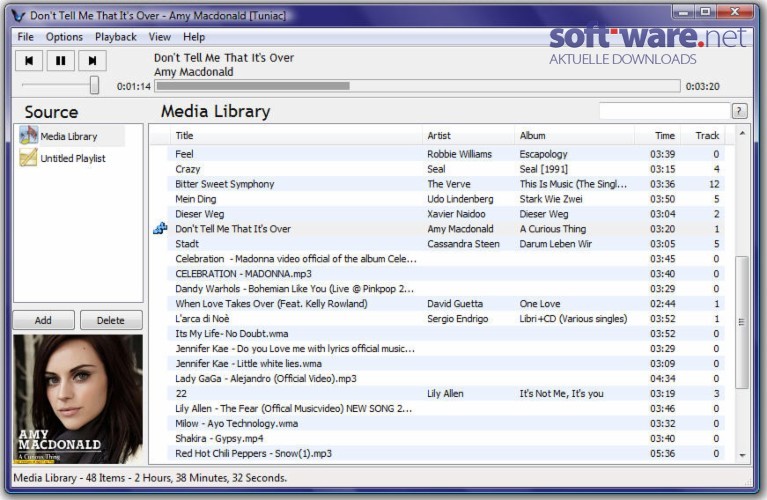Click album 'One Love'
The height and width of the screenshot is (500, 767).
(x=540, y=304)
